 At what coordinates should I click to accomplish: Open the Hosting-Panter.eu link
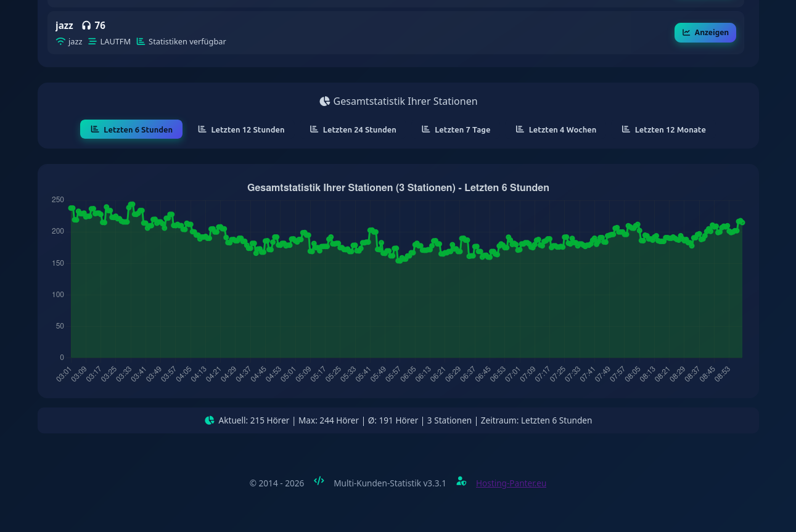click(511, 483)
